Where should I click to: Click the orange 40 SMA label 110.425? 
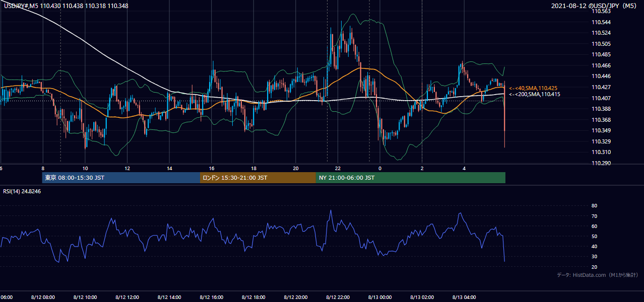click(x=533, y=88)
